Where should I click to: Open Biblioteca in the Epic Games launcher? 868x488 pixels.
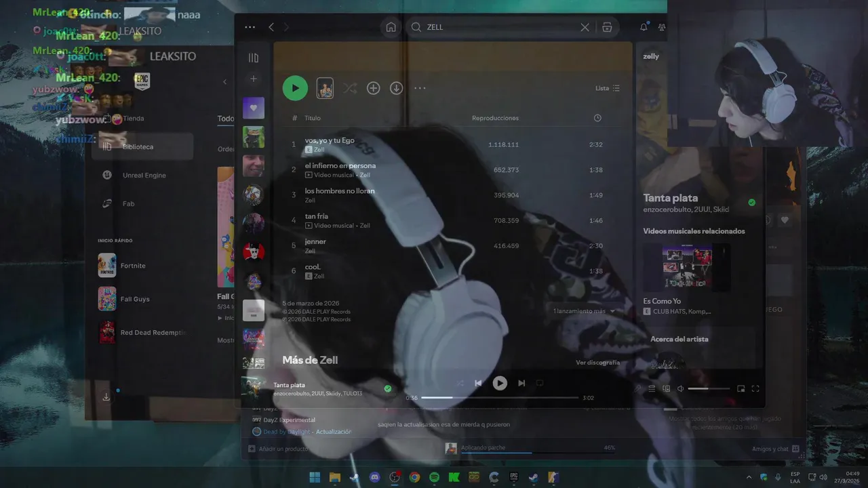coord(142,146)
